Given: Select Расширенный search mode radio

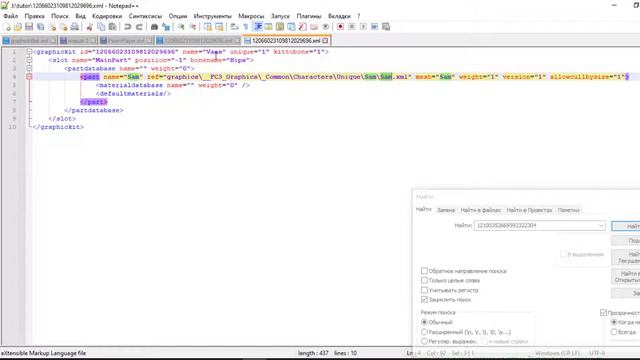Looking at the screenshot, I should point(424,332).
